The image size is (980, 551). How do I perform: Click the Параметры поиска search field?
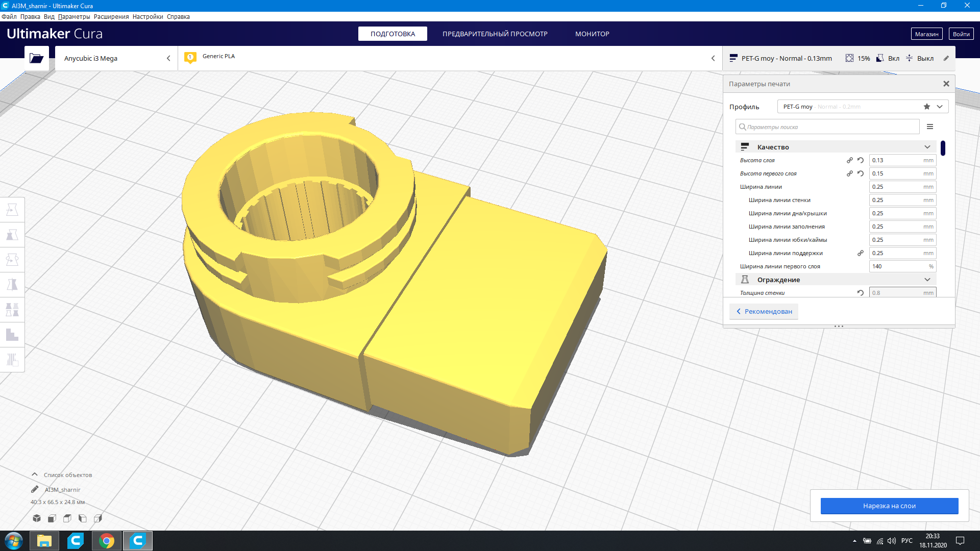point(829,127)
